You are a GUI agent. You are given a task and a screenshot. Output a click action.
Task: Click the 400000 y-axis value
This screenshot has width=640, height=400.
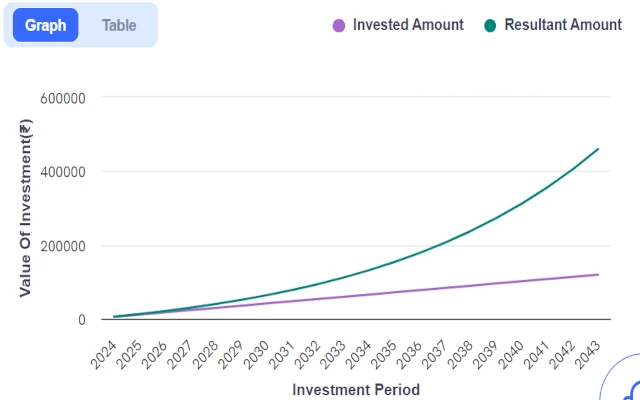point(62,172)
